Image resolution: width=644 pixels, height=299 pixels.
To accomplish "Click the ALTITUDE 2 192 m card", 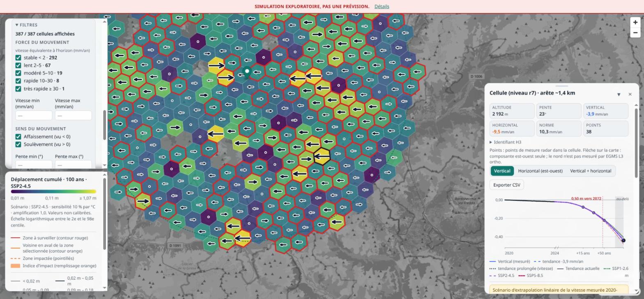I will tap(512, 111).
